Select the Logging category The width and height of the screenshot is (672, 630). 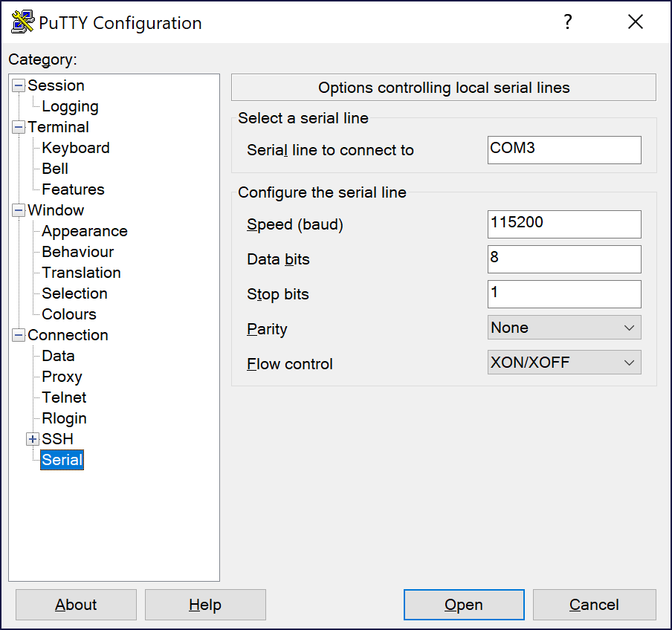(x=71, y=106)
